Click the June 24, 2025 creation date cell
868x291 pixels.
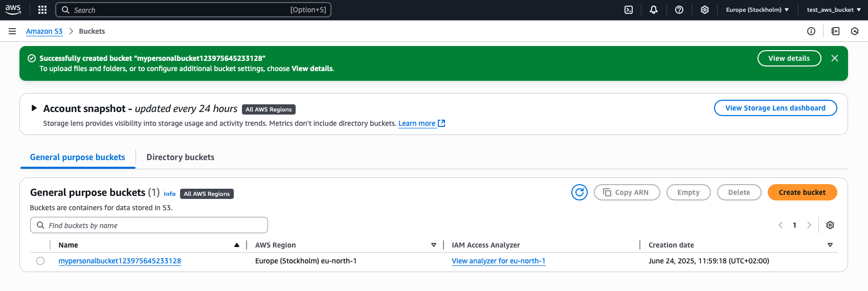709,261
